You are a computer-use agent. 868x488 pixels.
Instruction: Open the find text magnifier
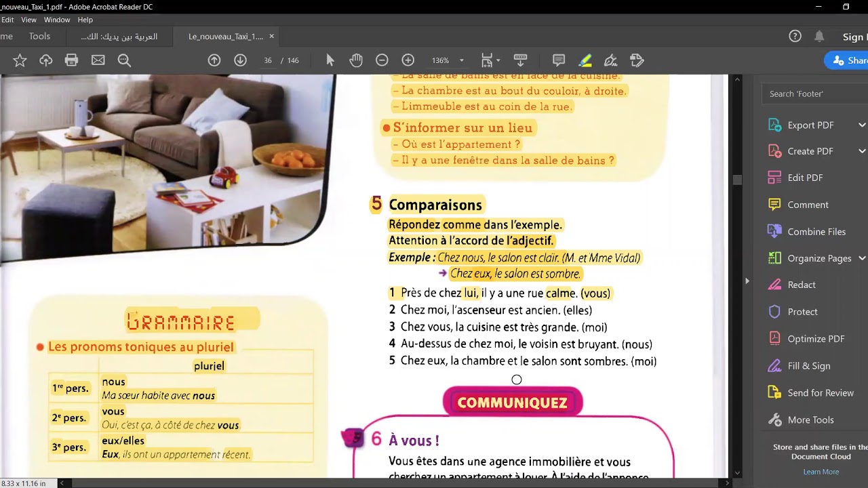click(124, 60)
